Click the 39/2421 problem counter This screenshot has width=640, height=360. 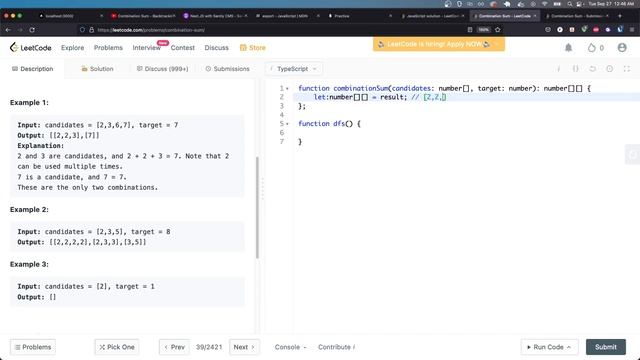[209, 347]
